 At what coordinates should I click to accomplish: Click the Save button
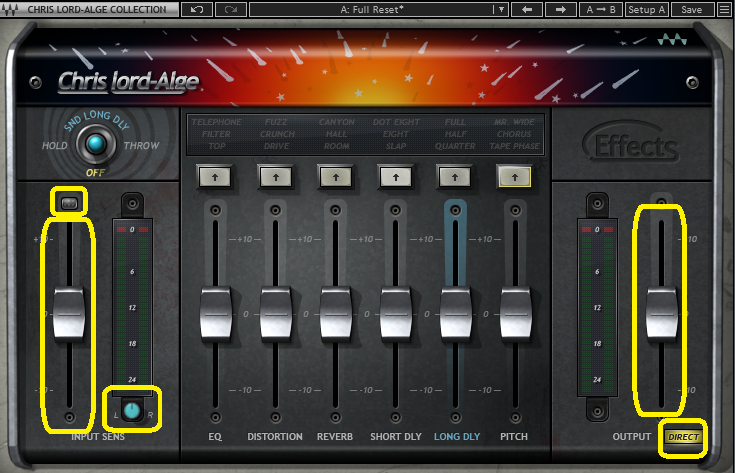[x=691, y=9]
